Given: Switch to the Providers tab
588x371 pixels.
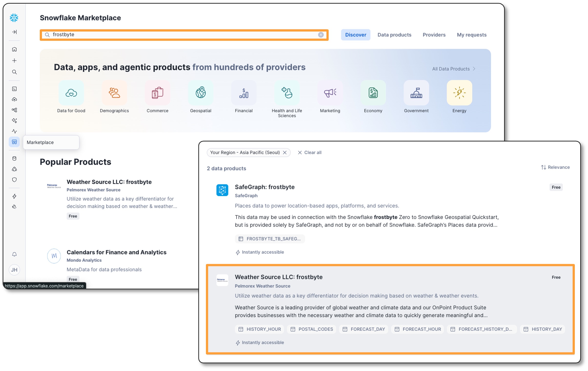Looking at the screenshot, I should [434, 35].
